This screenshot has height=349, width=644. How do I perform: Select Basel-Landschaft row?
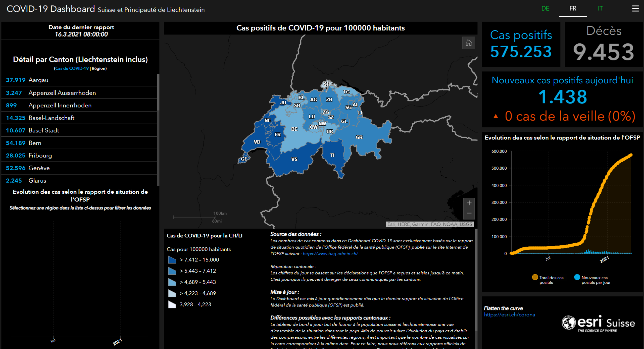79,118
